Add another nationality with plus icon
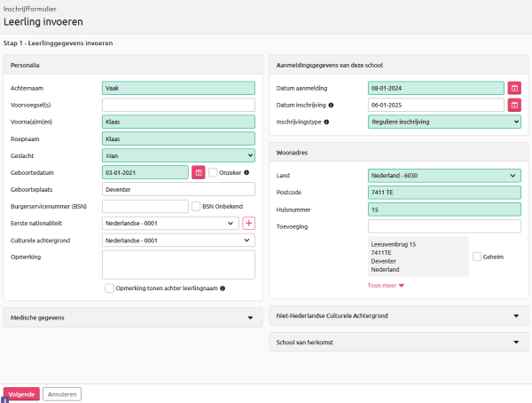Screen dimensions: 532x403 point(248,224)
